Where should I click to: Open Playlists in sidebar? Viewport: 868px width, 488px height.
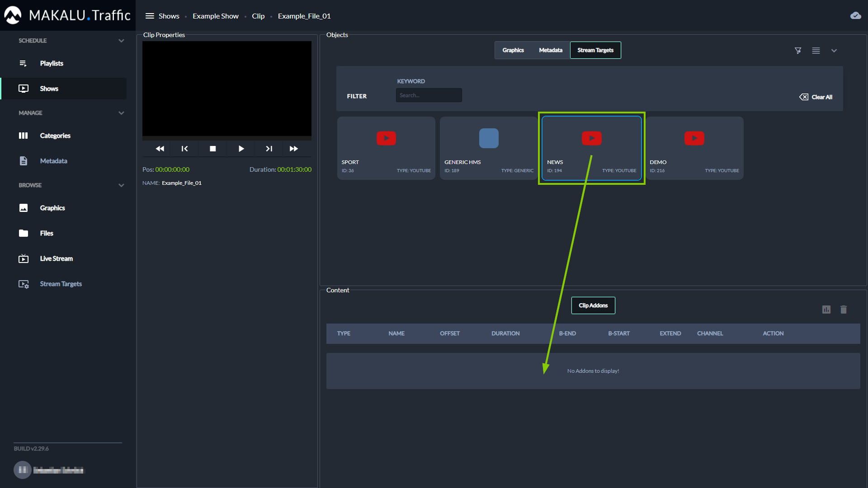pyautogui.click(x=63, y=63)
